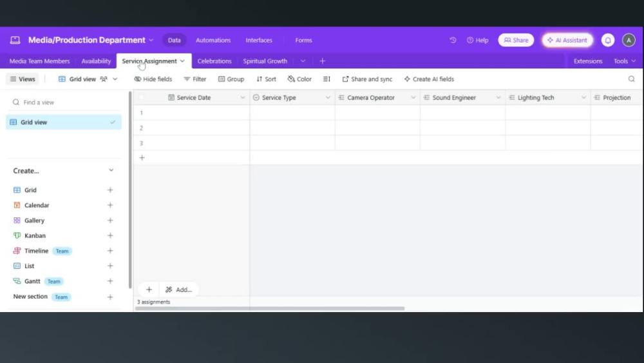This screenshot has height=363, width=644.
Task: Click the Filter button
Action: point(195,79)
